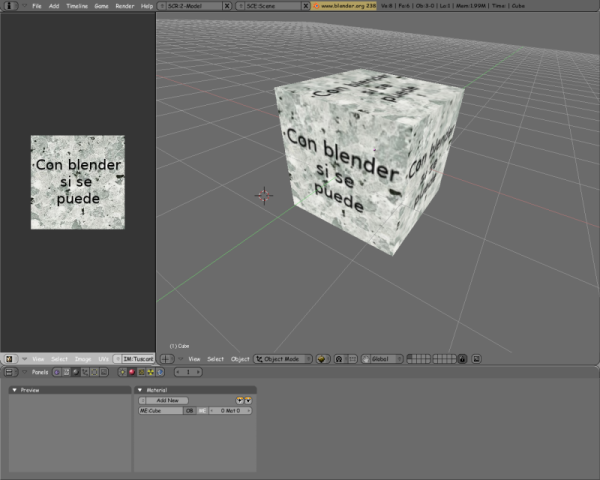Open the UV/Image editor window type selector
The image size is (600, 480).
tap(10, 359)
